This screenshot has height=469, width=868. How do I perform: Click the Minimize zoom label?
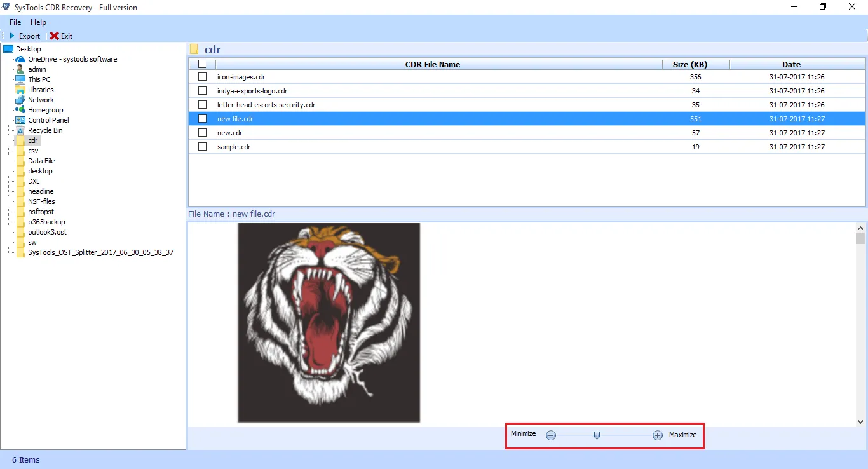[x=524, y=434]
